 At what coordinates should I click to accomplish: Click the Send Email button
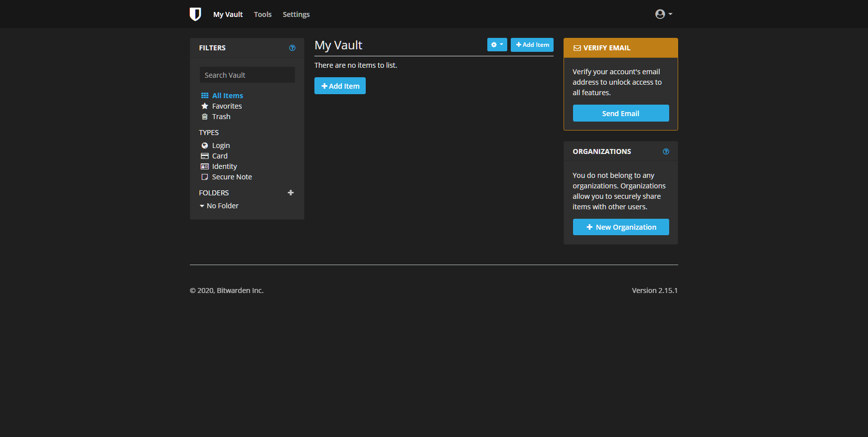[x=620, y=113]
